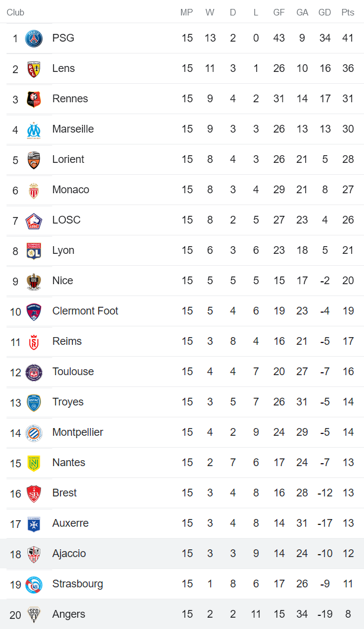Click Angers' points value of 8
364x629 pixels.
pos(347,614)
